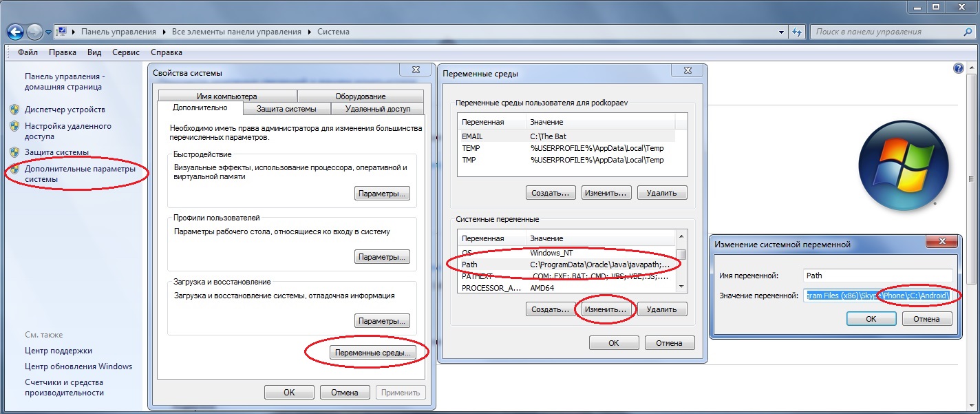The width and height of the screenshot is (980, 414).
Task: Create a new system variable with Создать
Action: tap(551, 310)
